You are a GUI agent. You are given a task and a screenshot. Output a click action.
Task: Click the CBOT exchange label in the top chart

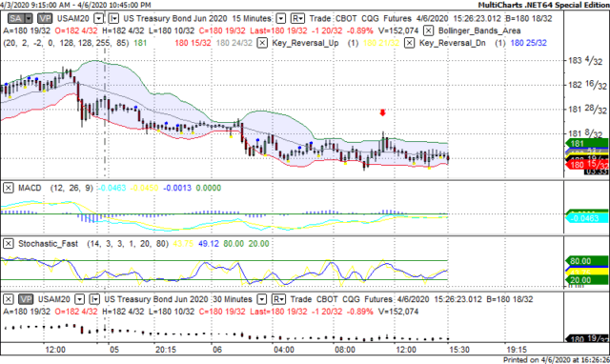pos(346,18)
